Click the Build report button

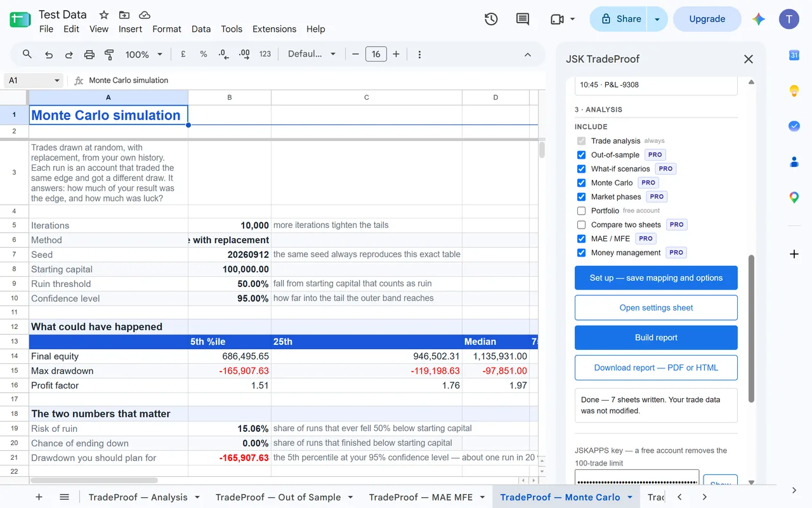pyautogui.click(x=656, y=338)
